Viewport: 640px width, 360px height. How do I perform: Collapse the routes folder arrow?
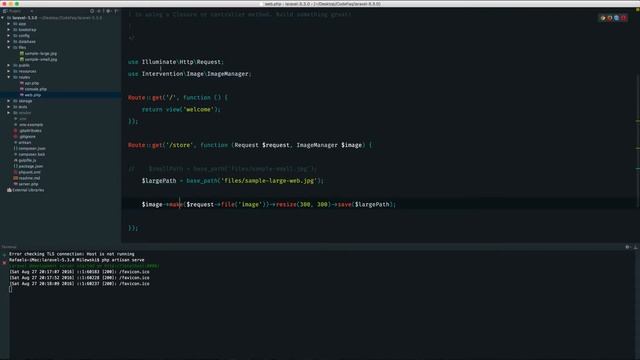9,77
